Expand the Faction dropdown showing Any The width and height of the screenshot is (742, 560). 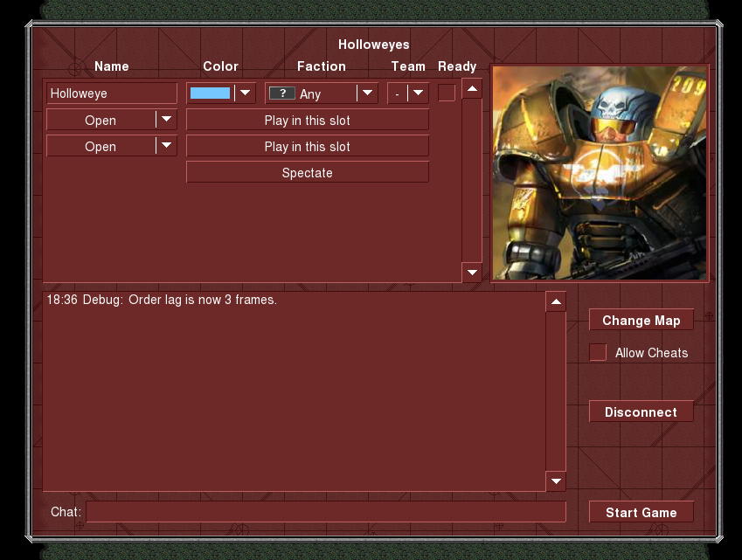367,93
